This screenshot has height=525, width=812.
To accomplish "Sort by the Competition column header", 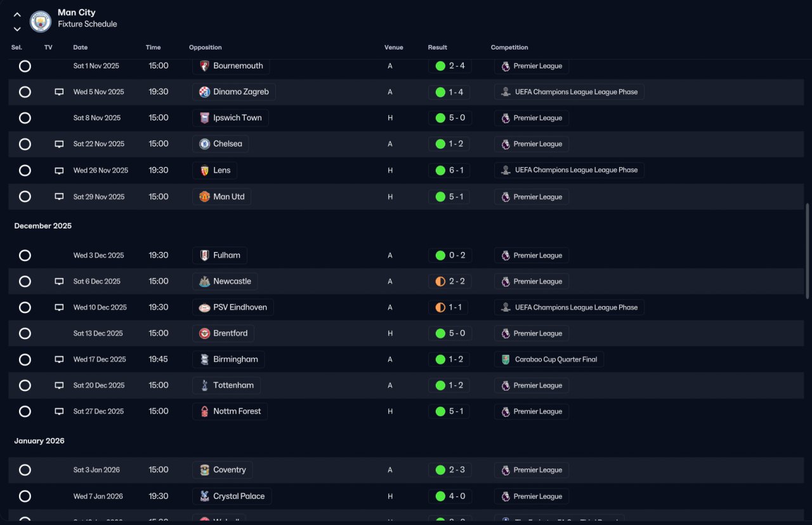I will [x=509, y=48].
